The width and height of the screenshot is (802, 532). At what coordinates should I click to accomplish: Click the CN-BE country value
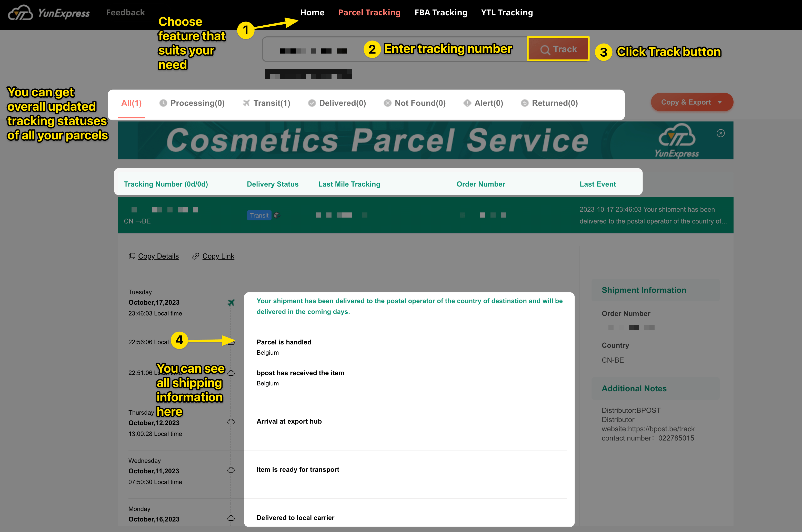(x=613, y=360)
